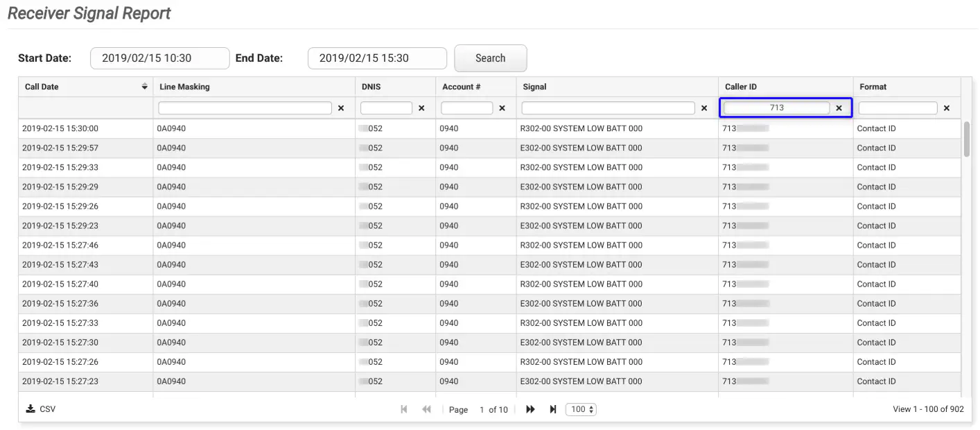Select the row dated 2019-02-15 15:27:46
This screenshot has height=430, width=980.
coord(489,245)
